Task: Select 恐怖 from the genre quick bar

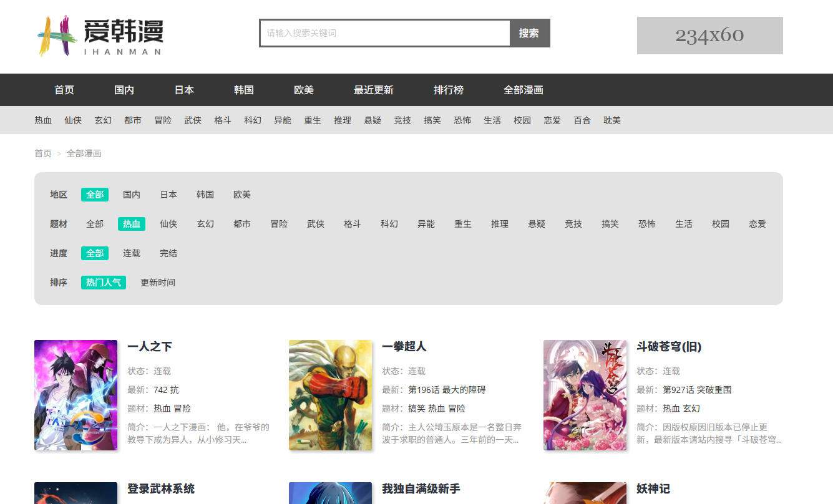Action: (462, 120)
